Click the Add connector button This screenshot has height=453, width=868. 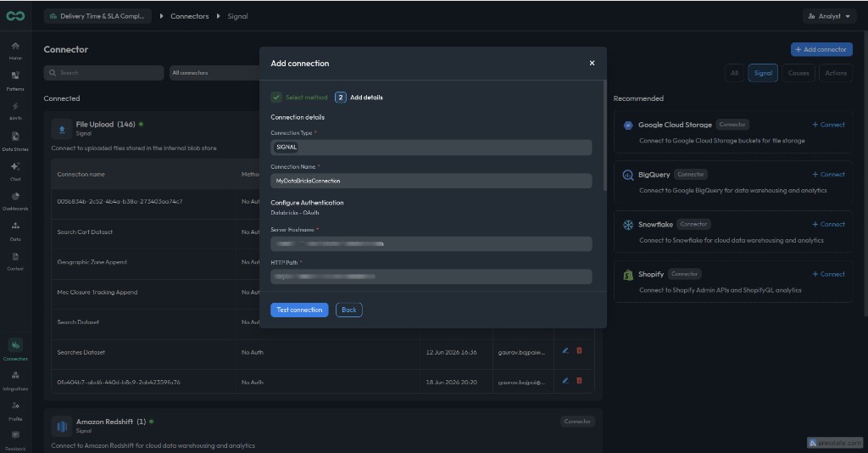[x=821, y=49]
